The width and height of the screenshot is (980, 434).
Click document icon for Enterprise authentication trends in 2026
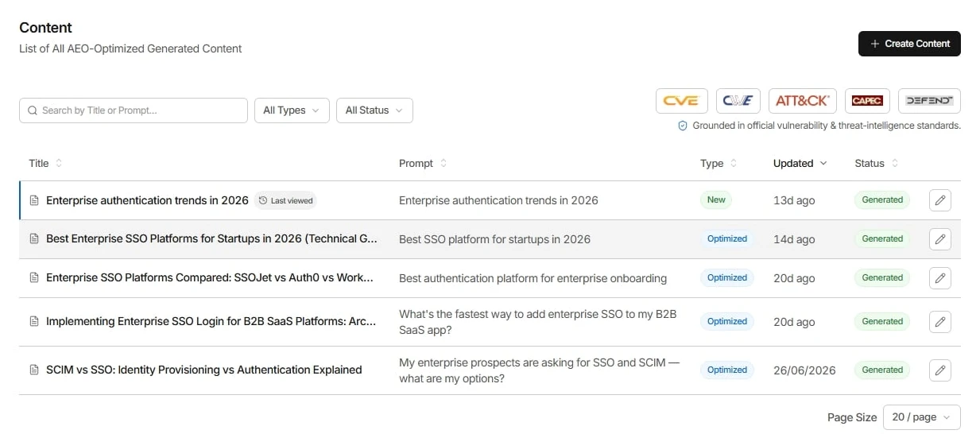(x=34, y=200)
